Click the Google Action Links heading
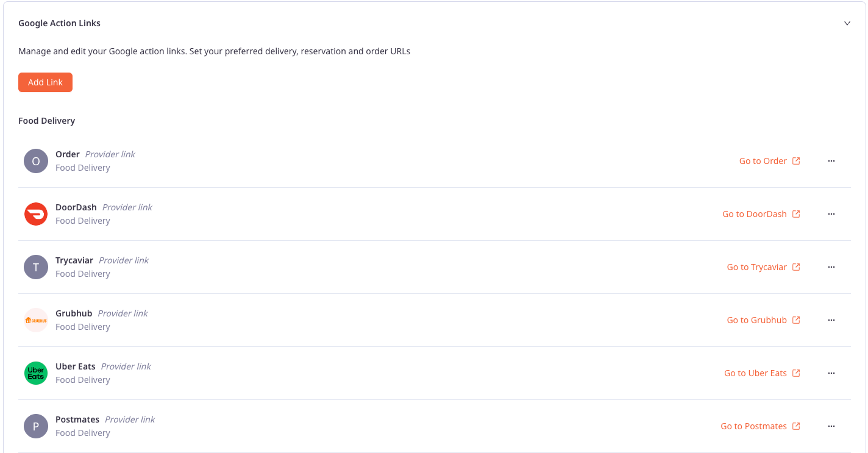 pos(59,23)
